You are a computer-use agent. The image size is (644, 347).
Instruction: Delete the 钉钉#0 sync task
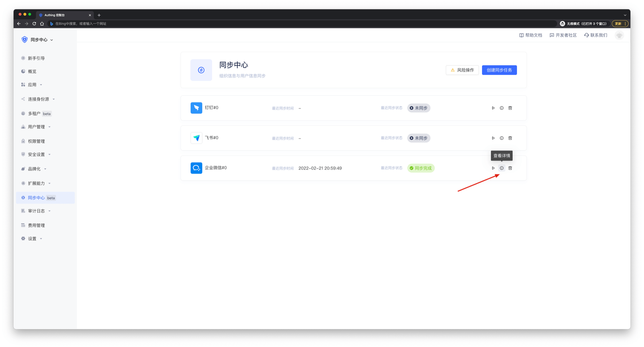point(510,108)
